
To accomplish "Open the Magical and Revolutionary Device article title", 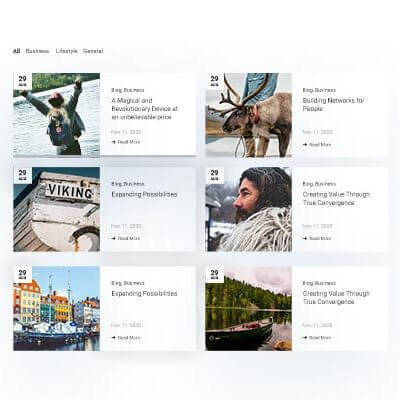I will point(145,109).
